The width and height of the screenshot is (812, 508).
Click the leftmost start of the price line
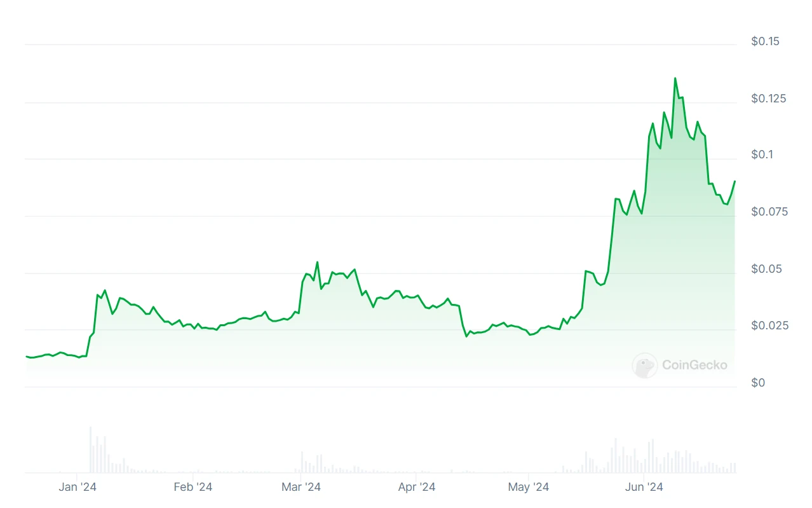[x=26, y=356]
